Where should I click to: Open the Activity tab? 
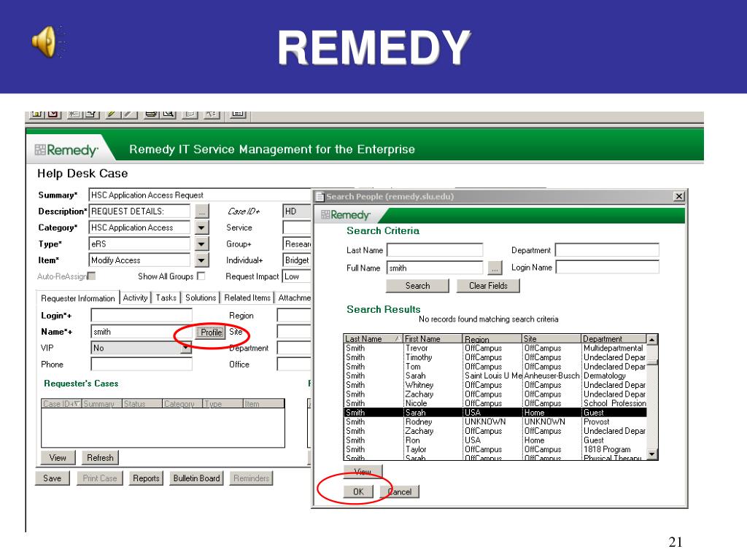[x=135, y=297]
